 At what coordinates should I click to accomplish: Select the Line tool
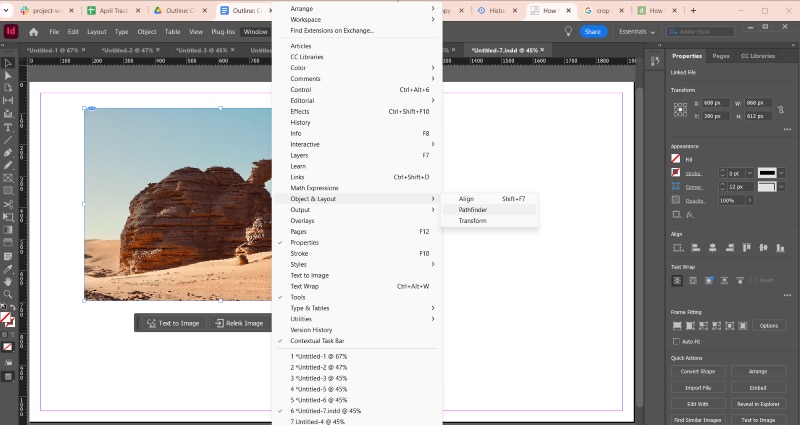click(8, 140)
